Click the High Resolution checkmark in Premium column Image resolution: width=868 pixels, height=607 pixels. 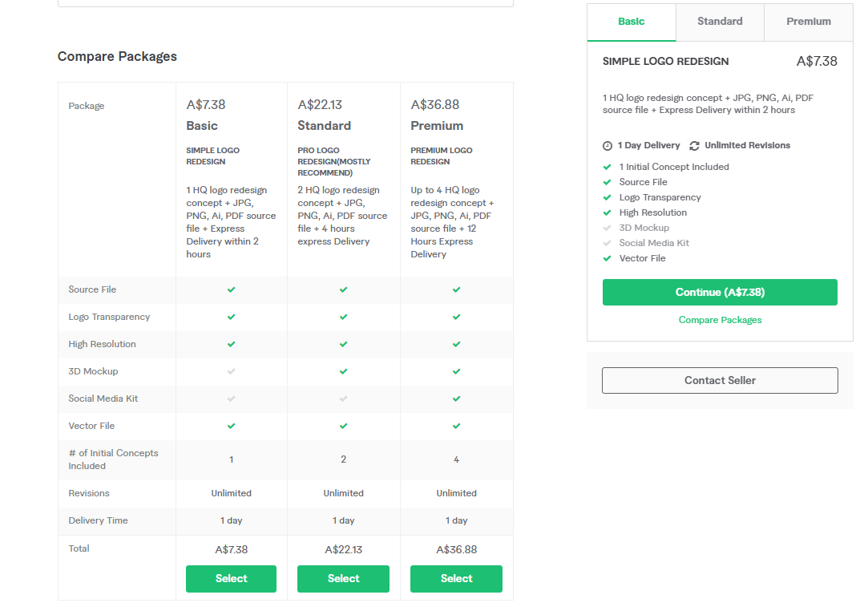457,344
